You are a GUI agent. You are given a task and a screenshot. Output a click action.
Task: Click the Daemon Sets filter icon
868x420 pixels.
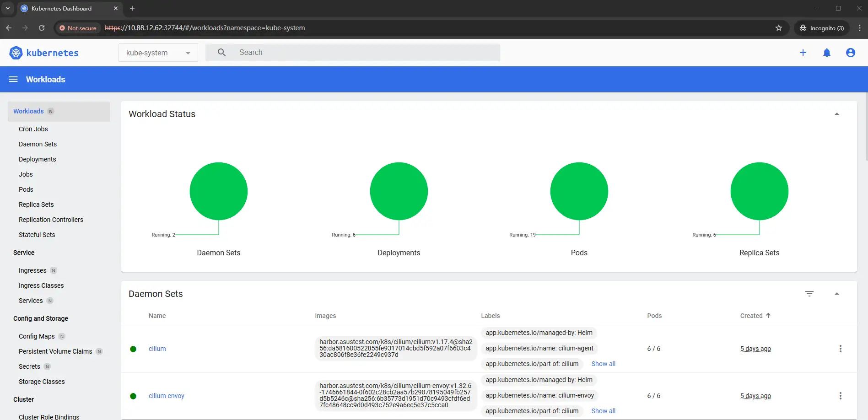coord(809,294)
